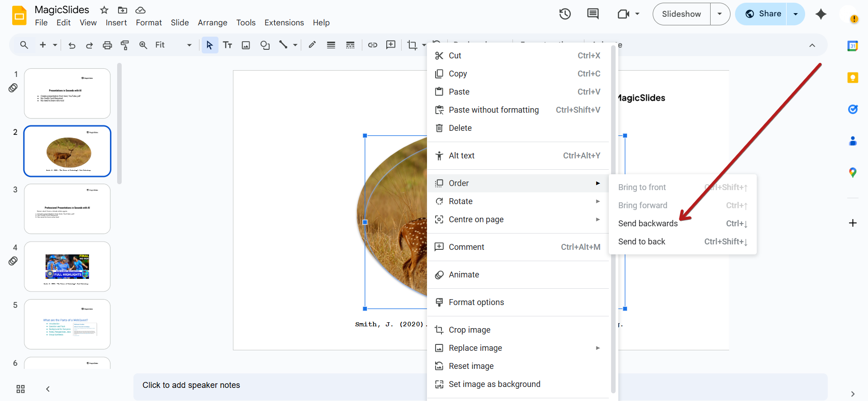Add comment toolbar icon
Image resolution: width=868 pixels, height=401 pixels.
pyautogui.click(x=391, y=45)
